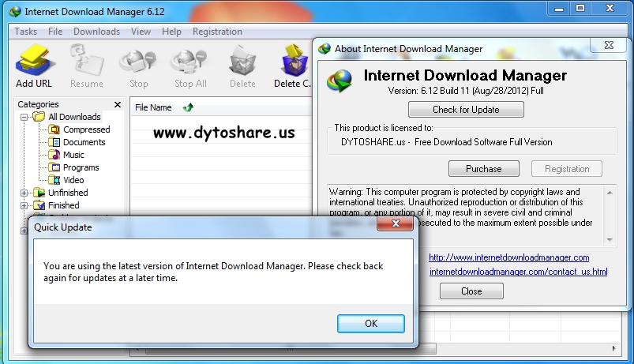Open the File menu
The width and height of the screenshot is (634, 364).
(x=55, y=32)
